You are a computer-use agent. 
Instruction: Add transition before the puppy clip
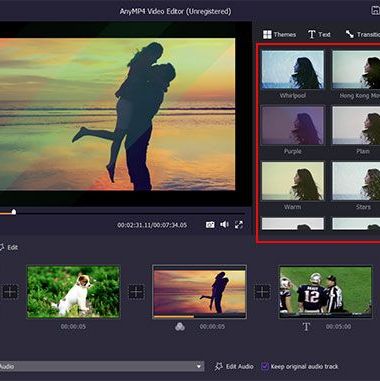coord(10,291)
